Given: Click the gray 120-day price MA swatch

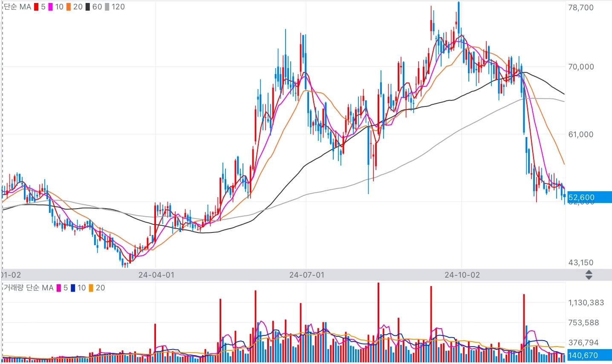Looking at the screenshot, I should (107, 7).
